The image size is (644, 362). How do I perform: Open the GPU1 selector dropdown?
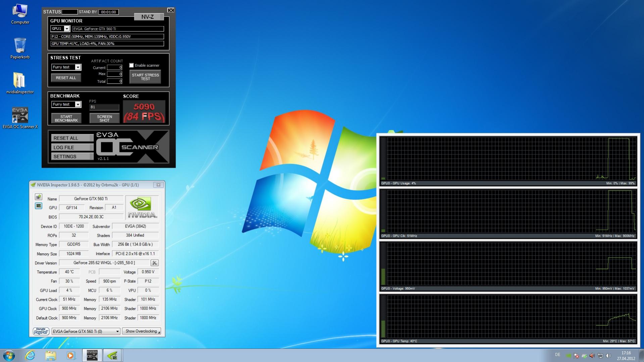(x=60, y=29)
